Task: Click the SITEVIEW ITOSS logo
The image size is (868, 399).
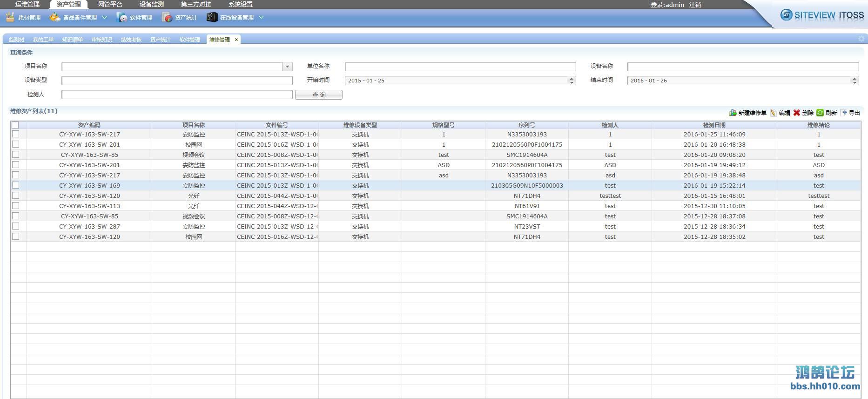Action: pos(822,15)
